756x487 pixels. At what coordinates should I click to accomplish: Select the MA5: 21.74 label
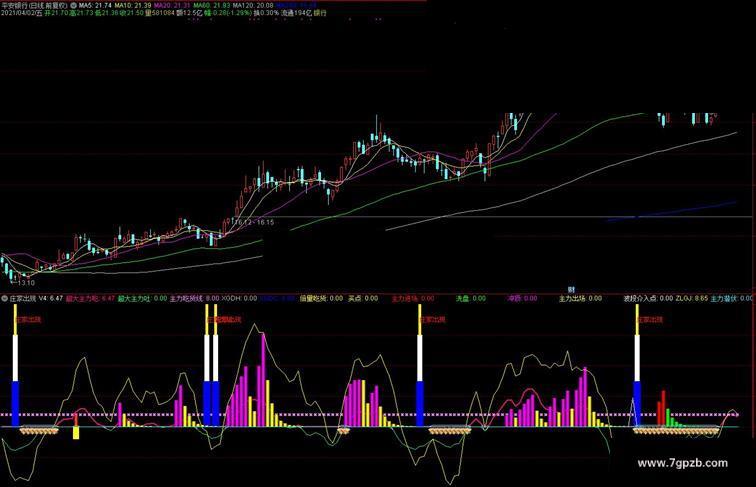point(95,5)
